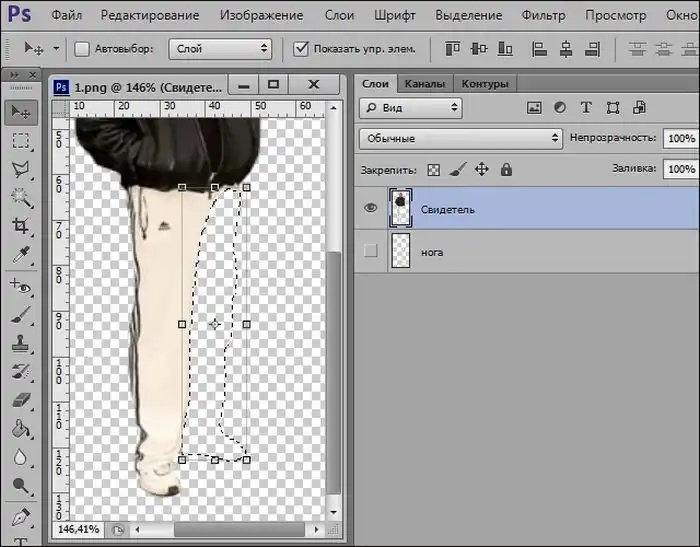Switch to the Каналы tab
Screen dimensions: 700x547
(x=427, y=84)
